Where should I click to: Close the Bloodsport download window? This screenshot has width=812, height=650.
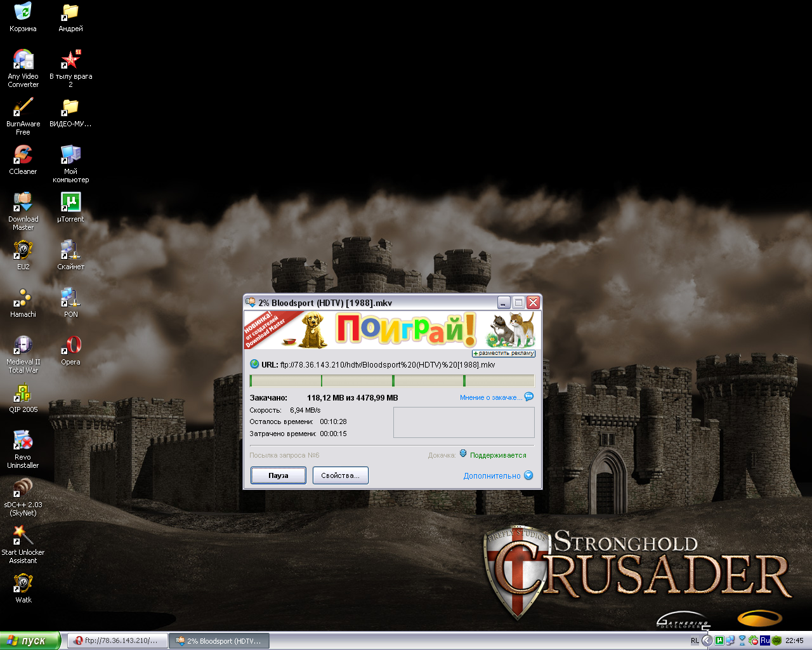click(x=533, y=303)
